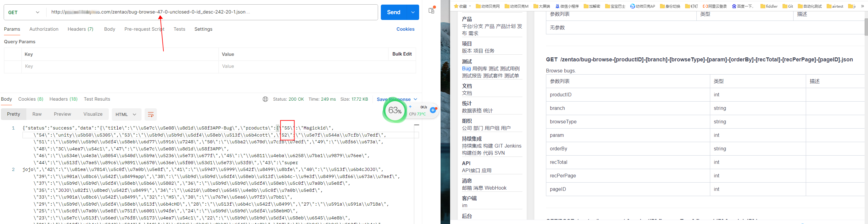Open the 幼师贝壳AP bookmark

642,6
